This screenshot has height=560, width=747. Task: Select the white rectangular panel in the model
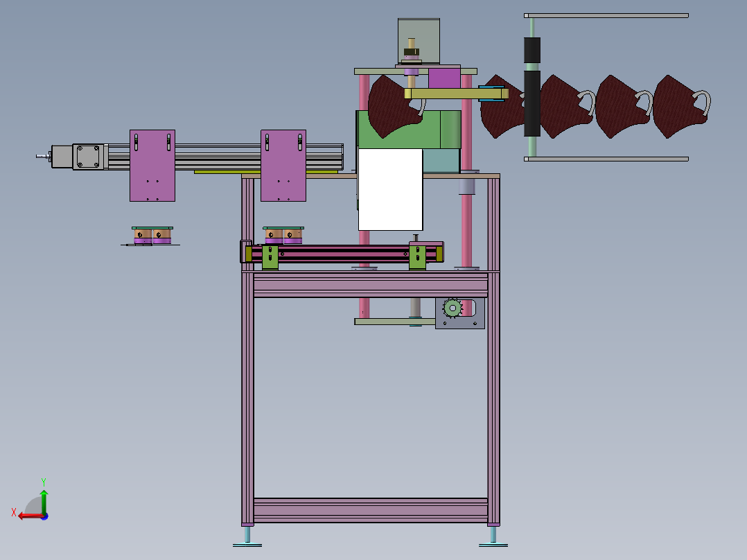click(x=390, y=189)
